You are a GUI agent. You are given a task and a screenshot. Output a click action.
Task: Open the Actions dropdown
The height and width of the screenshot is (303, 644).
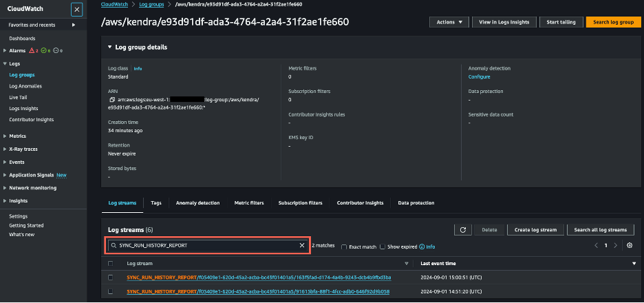click(449, 22)
